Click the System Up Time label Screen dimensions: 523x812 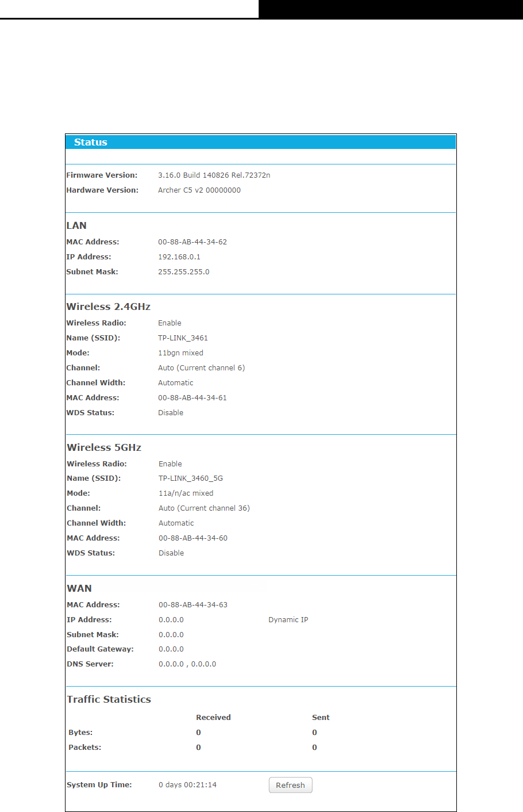[99, 785]
